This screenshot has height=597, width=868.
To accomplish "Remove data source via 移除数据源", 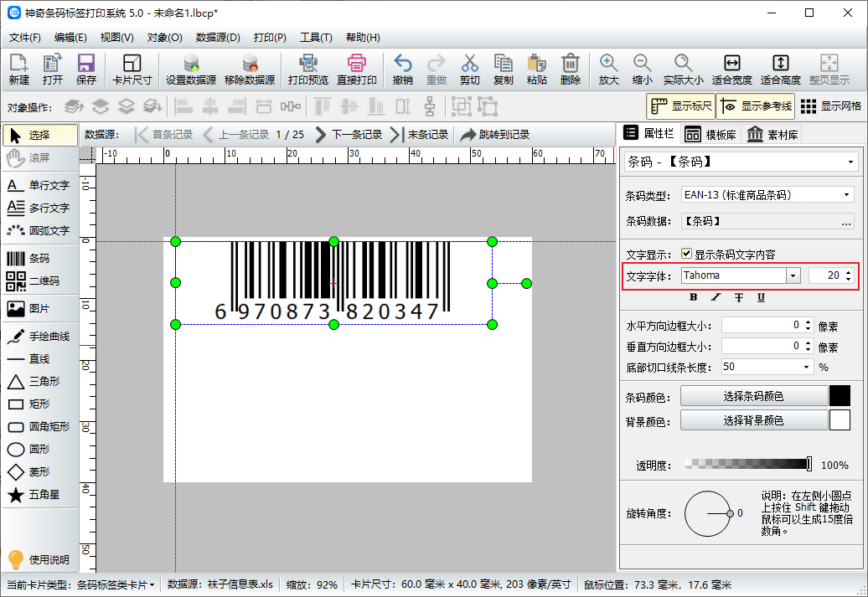I will [x=250, y=69].
